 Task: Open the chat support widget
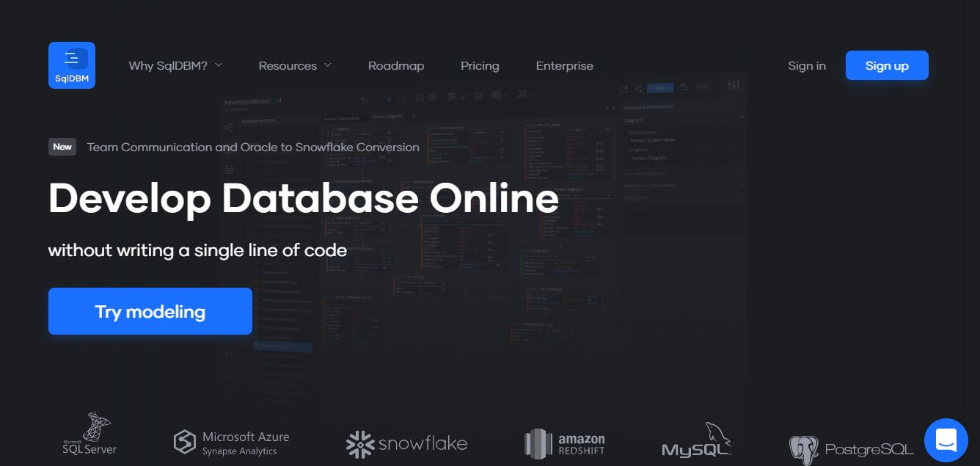[946, 440]
